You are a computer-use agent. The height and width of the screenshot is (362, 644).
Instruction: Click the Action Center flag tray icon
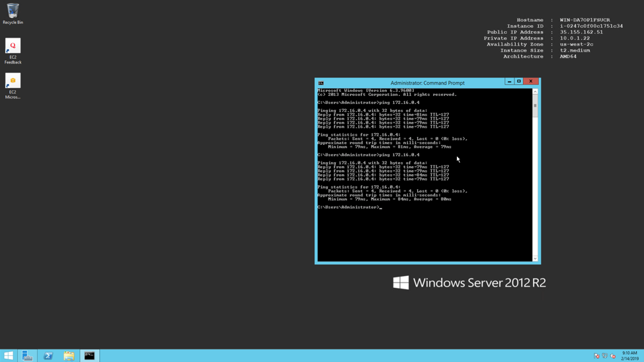click(x=596, y=356)
